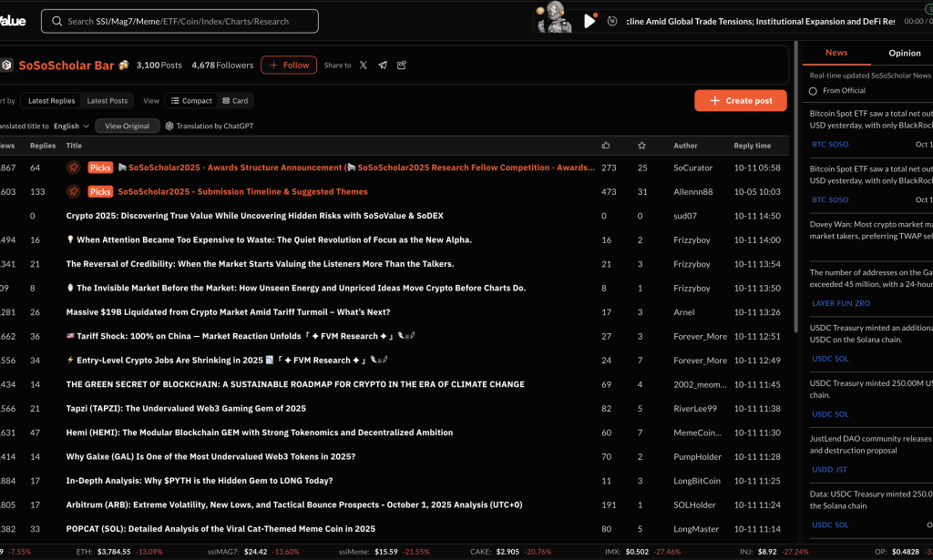This screenshot has height=560, width=933.
Task: Click author RiverLee99
Action: pos(695,409)
